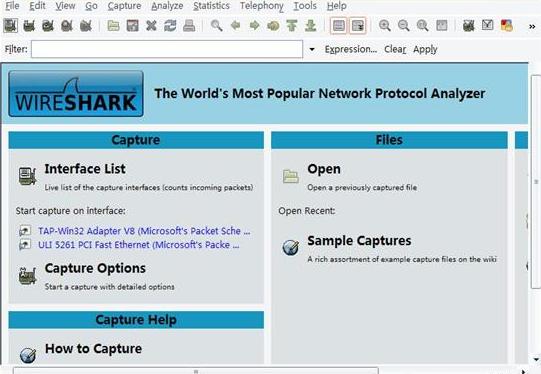Image resolution: width=541 pixels, height=374 pixels.
Task: Open the Help menu
Action: pyautogui.click(x=336, y=6)
